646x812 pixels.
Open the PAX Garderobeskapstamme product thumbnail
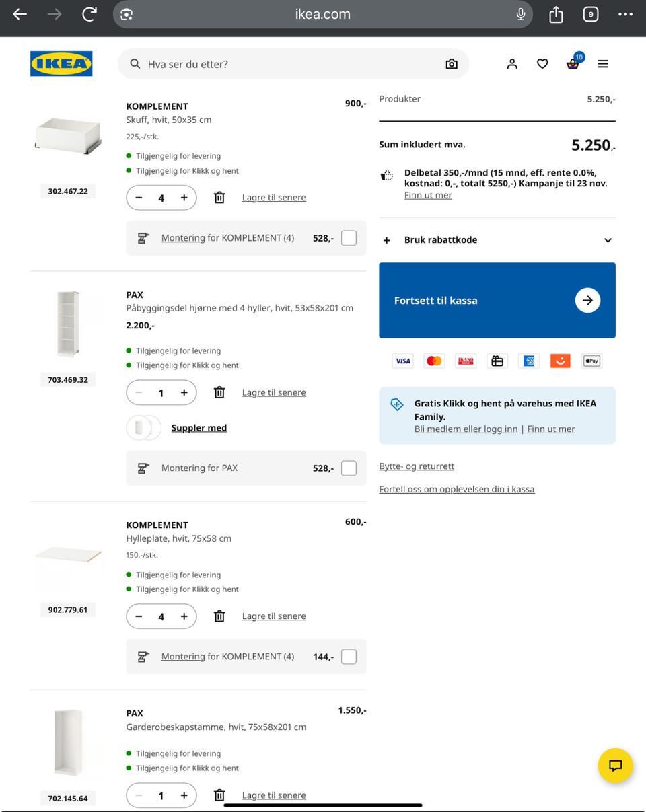pos(68,743)
